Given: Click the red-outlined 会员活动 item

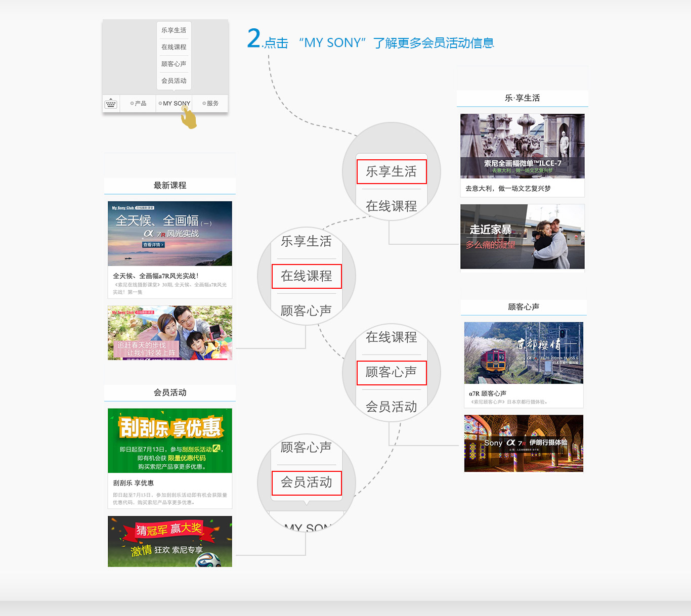Looking at the screenshot, I should click(x=307, y=483).
